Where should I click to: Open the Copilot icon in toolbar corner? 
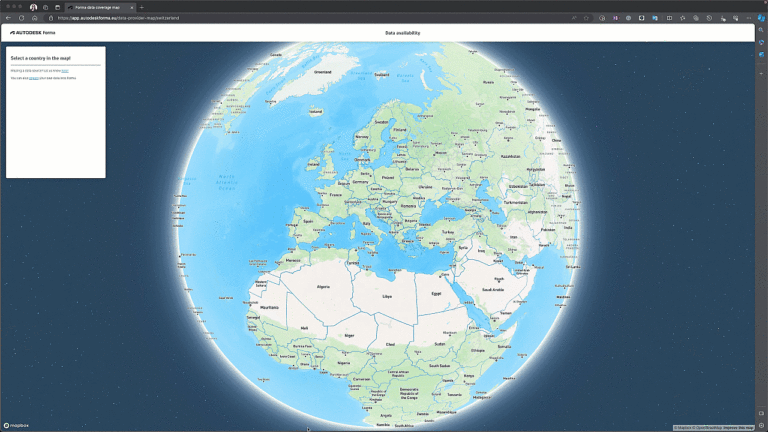761,18
